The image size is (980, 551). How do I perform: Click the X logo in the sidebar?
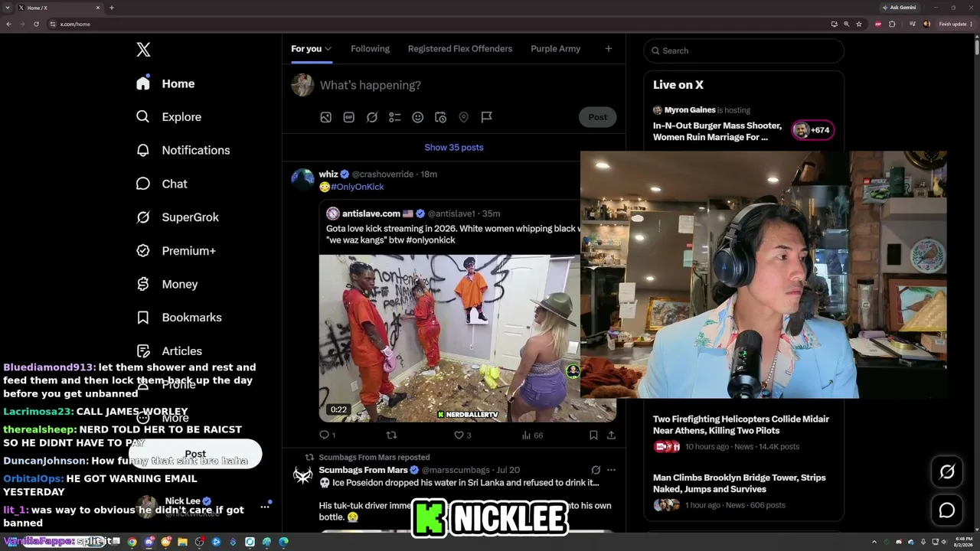click(x=143, y=50)
